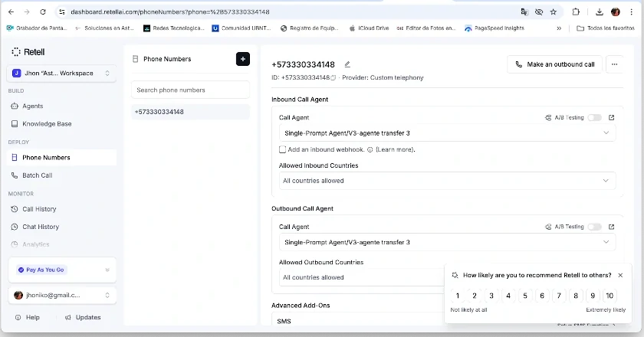Open outbound call agent in new window
The width and height of the screenshot is (644, 337).
(x=611, y=227)
